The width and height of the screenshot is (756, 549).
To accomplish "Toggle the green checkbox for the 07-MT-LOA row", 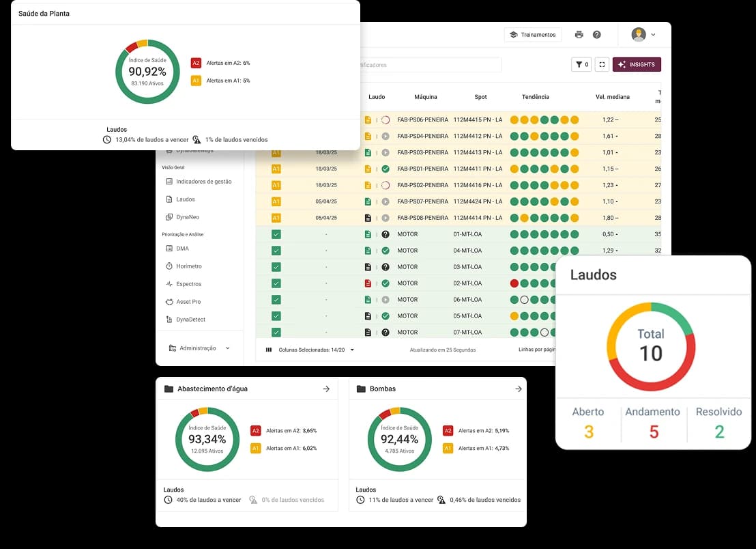I will click(x=276, y=333).
